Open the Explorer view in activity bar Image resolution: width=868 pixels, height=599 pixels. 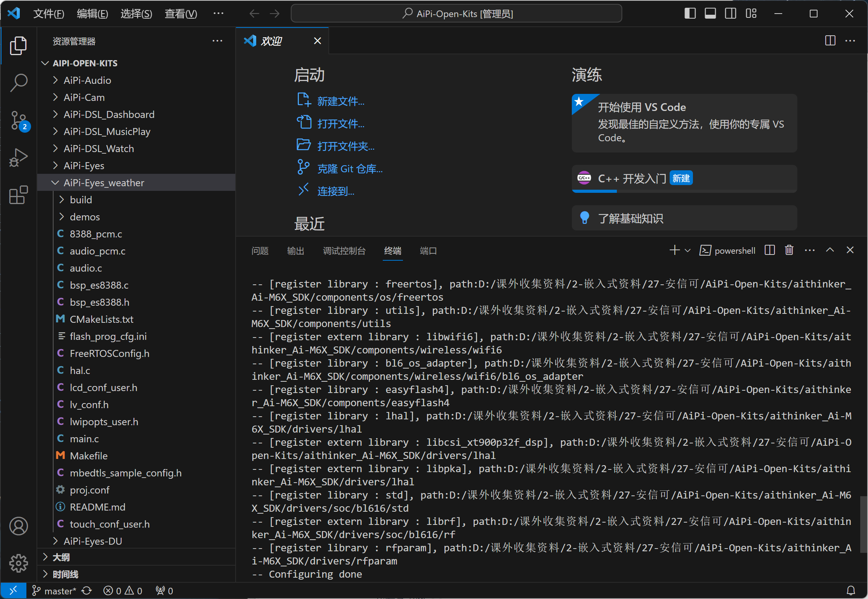[18, 46]
